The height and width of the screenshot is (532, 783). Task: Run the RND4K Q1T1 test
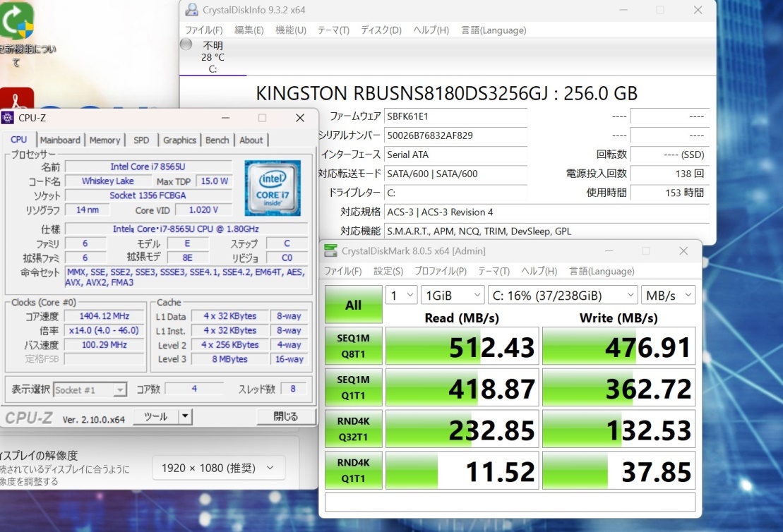point(354,470)
